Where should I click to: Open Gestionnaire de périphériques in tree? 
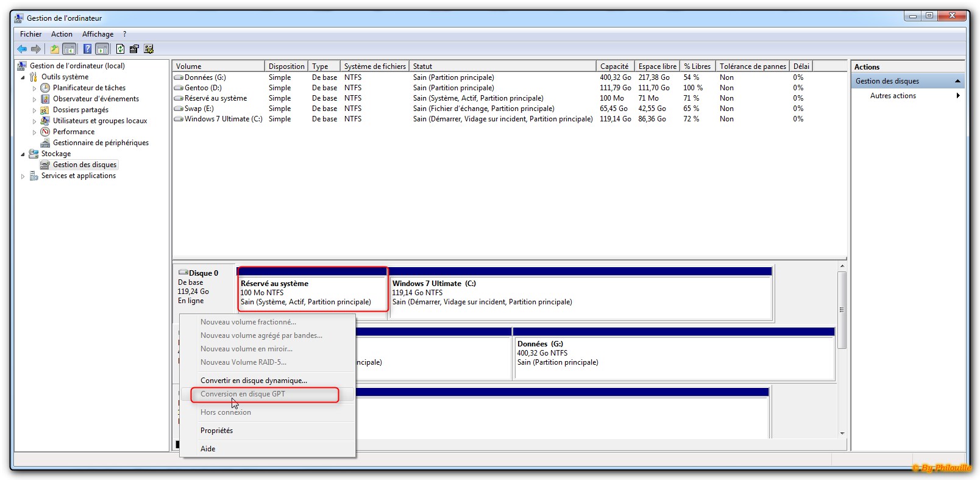(100, 143)
